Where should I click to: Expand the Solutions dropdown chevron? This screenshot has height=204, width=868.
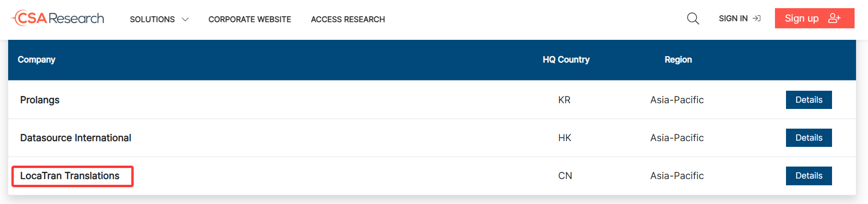tap(185, 19)
